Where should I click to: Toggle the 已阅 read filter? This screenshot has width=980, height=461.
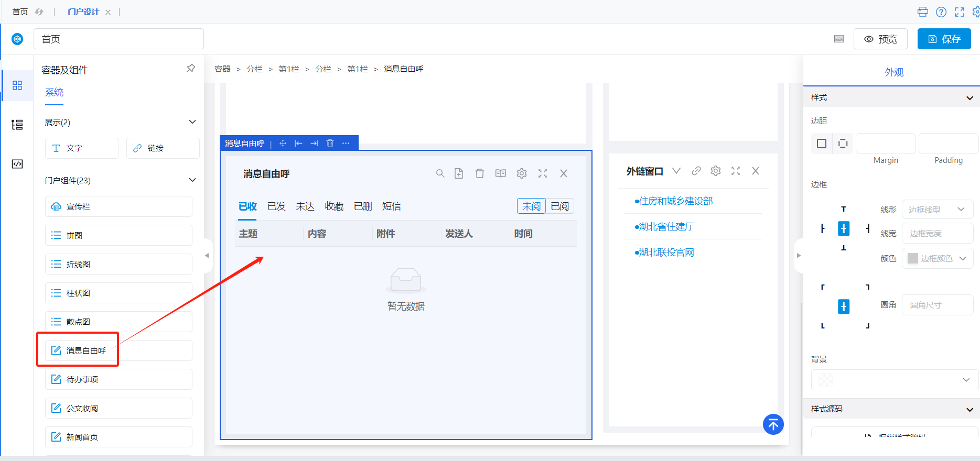[560, 206]
